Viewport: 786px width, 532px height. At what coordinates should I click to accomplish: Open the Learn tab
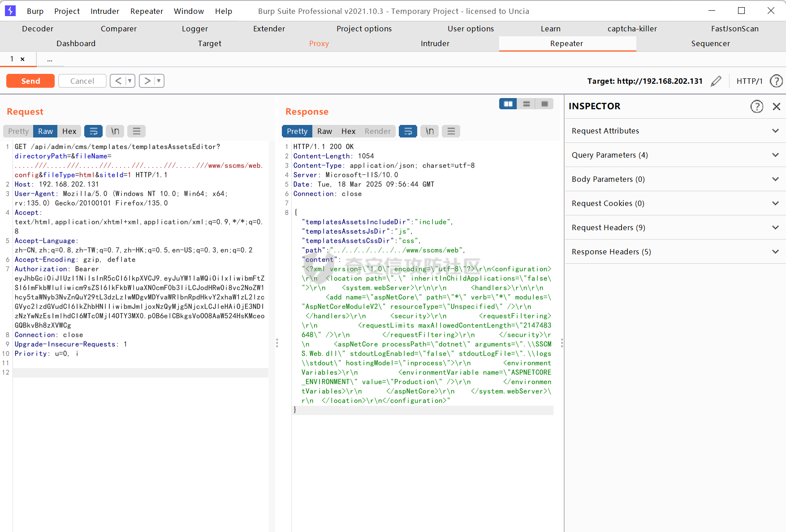550,29
